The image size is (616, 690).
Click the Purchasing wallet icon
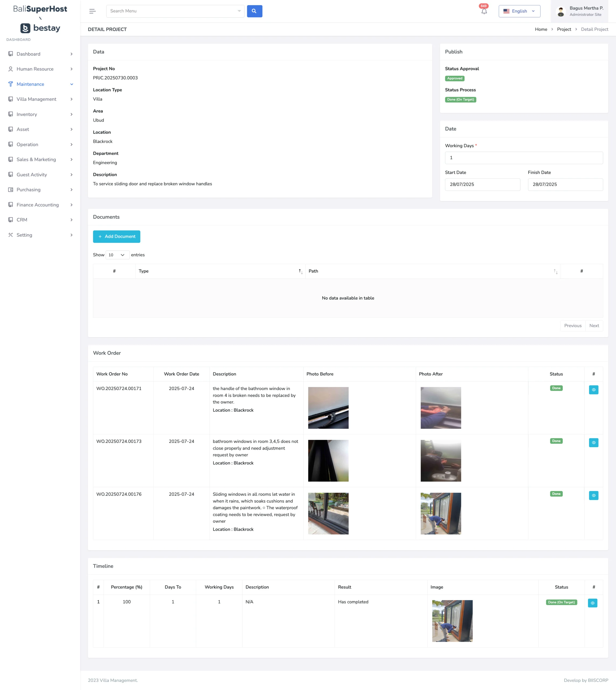coord(11,189)
